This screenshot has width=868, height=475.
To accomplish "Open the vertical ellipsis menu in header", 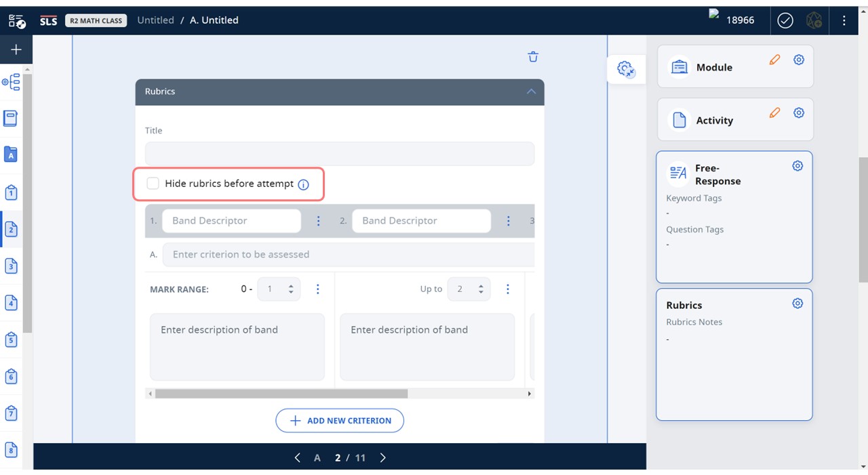I will (844, 20).
